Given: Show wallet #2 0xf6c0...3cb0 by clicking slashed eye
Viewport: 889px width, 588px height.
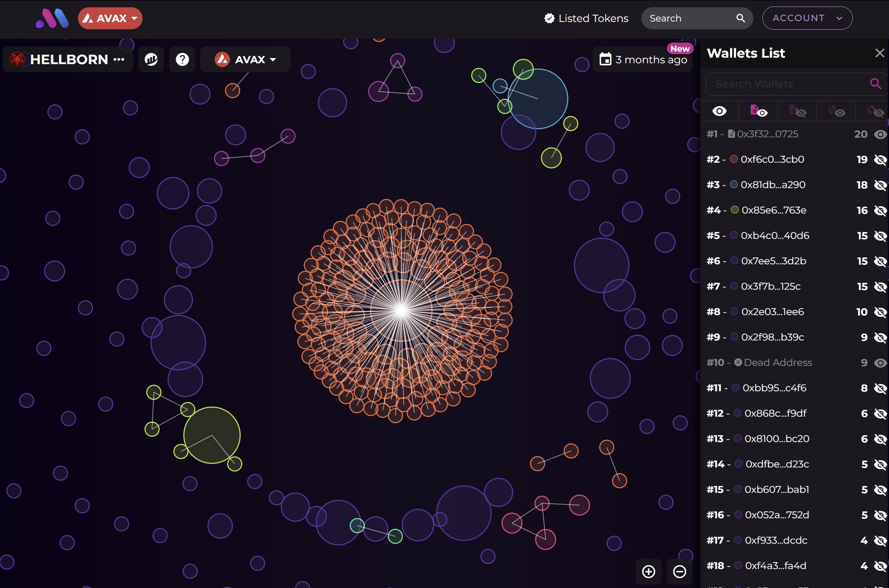Looking at the screenshot, I should (880, 159).
